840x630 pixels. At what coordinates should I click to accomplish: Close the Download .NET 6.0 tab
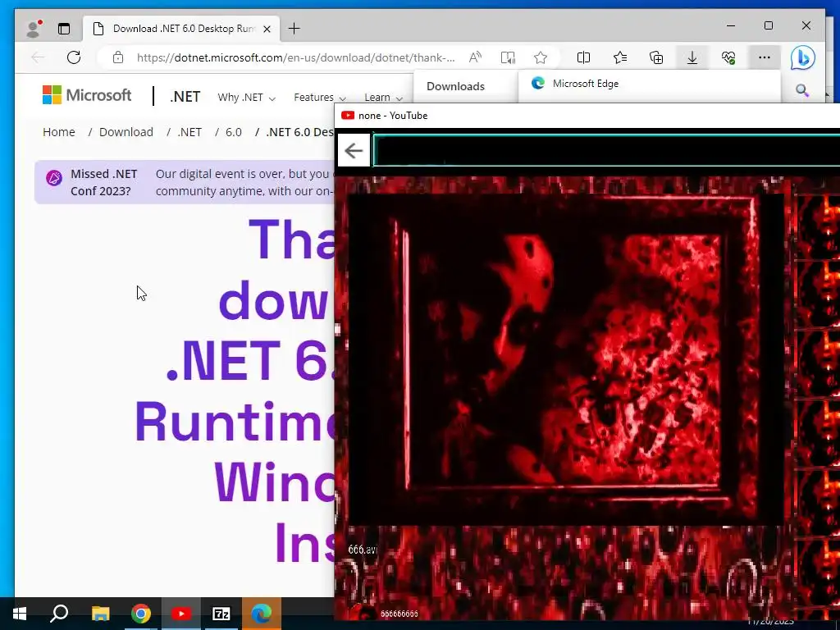267,29
